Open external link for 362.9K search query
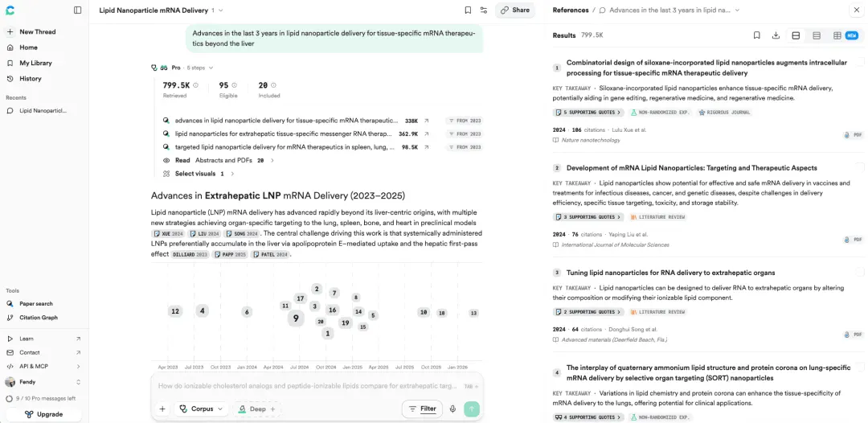This screenshot has height=423, width=868. (x=426, y=134)
